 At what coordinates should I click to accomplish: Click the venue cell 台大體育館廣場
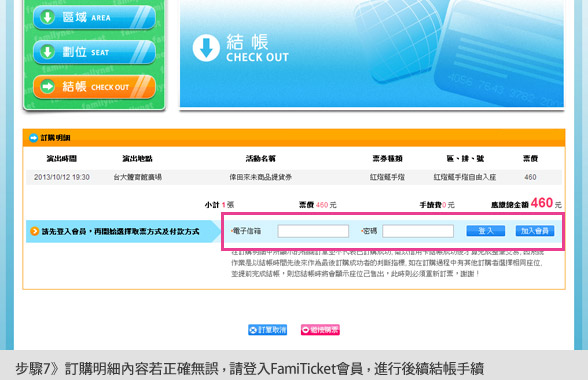138,177
